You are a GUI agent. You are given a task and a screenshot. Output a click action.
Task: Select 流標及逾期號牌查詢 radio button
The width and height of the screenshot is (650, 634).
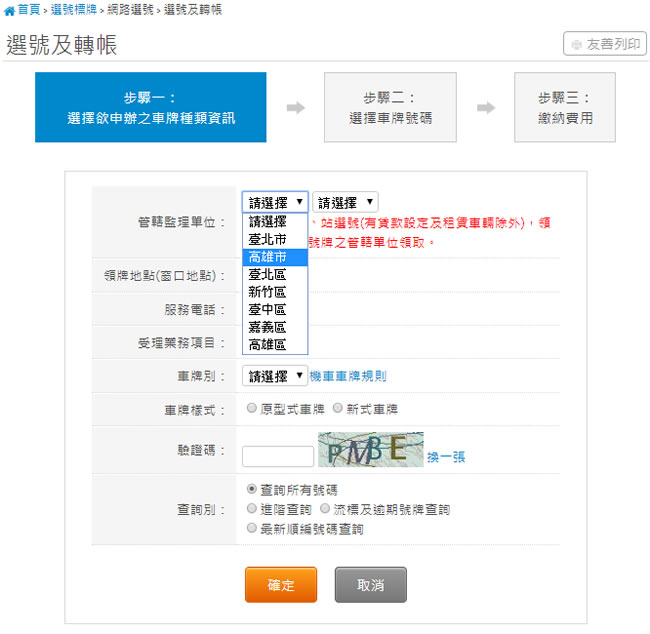(x=325, y=508)
